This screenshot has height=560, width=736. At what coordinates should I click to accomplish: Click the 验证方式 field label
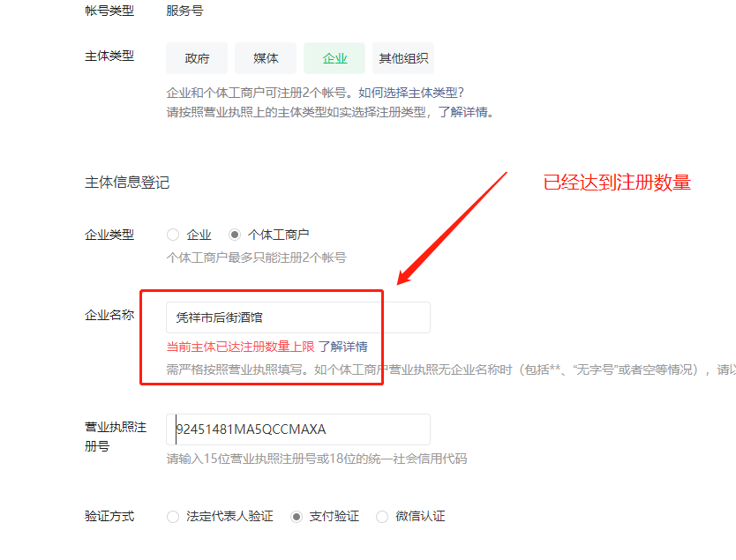109,517
